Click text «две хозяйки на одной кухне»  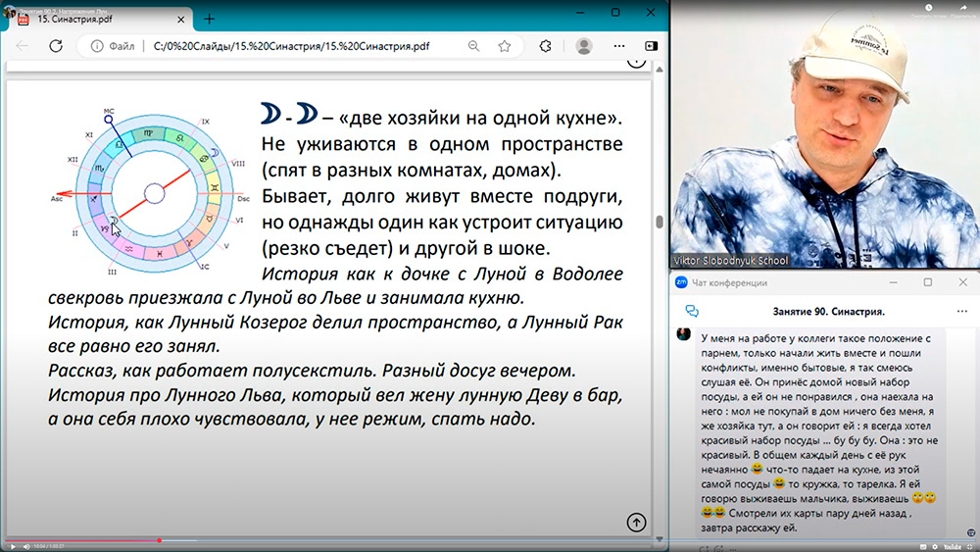point(480,118)
